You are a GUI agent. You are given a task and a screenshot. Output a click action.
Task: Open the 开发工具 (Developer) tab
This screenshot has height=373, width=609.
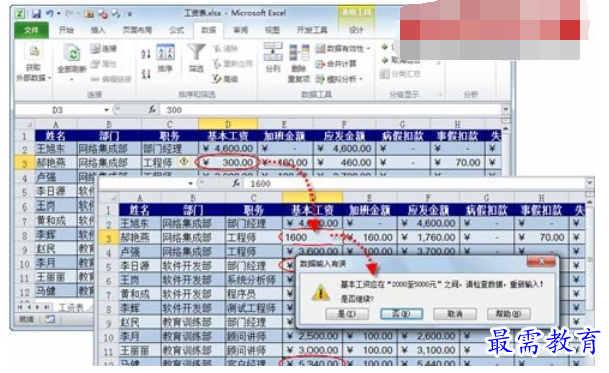click(x=312, y=30)
